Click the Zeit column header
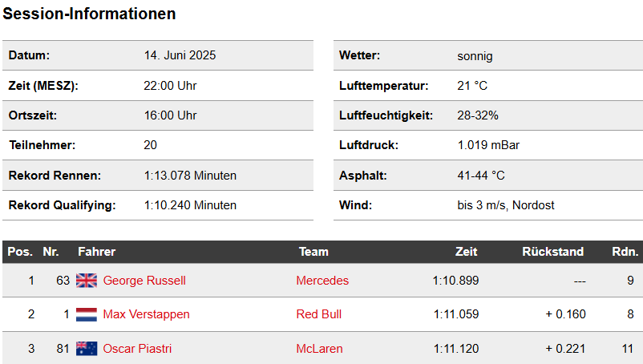 pyautogui.click(x=467, y=252)
